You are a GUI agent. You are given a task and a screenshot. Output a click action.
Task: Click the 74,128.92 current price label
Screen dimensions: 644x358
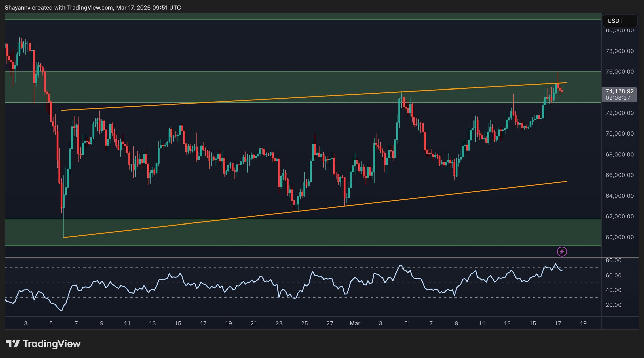[x=619, y=91]
